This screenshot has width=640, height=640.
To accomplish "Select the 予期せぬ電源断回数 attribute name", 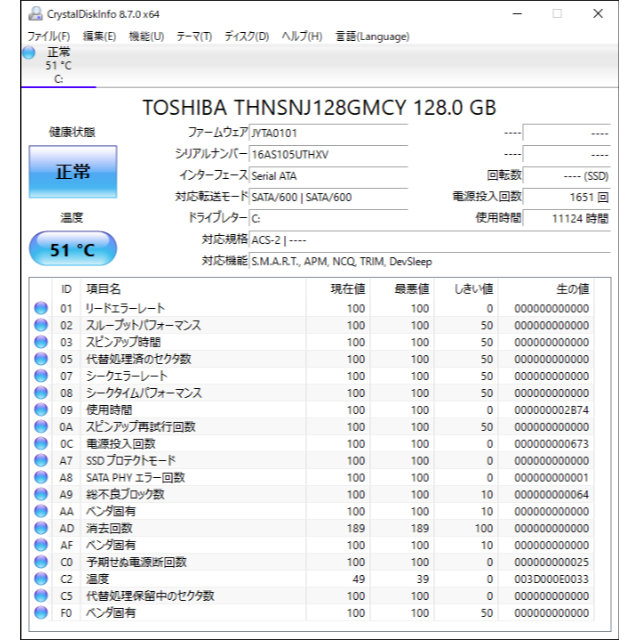I will click(x=136, y=562).
